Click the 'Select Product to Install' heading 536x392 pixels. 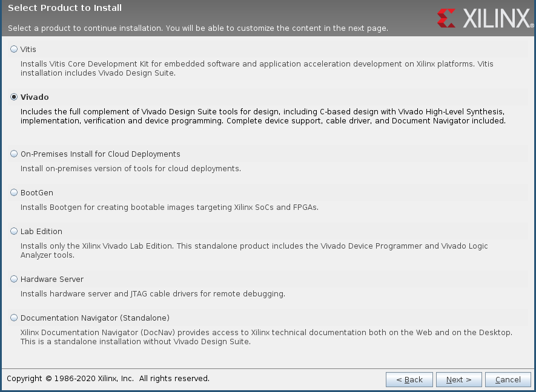(65, 8)
